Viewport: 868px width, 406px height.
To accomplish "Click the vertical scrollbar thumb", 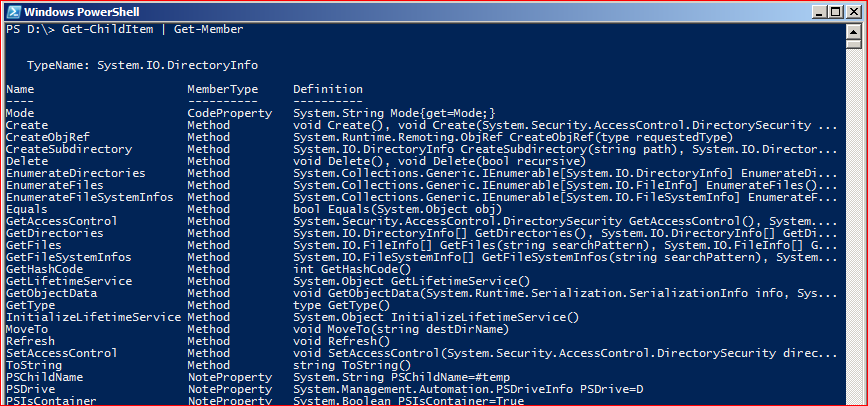I will [852, 43].
